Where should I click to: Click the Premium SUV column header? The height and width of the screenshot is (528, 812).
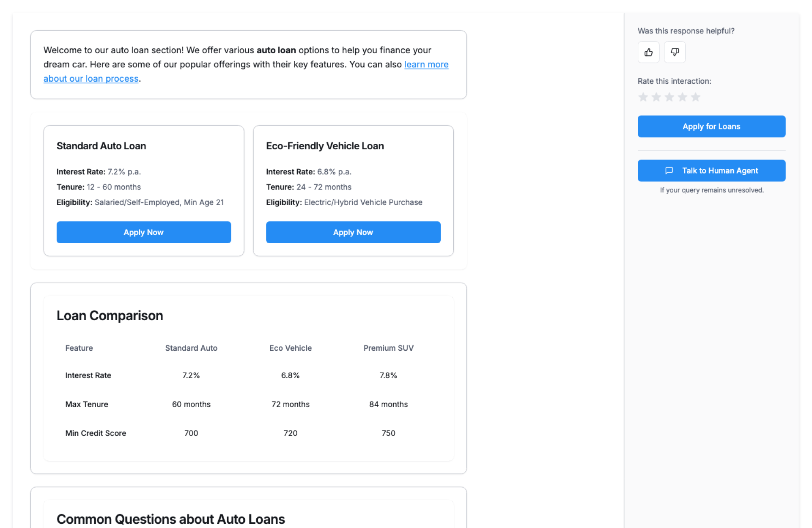click(388, 348)
